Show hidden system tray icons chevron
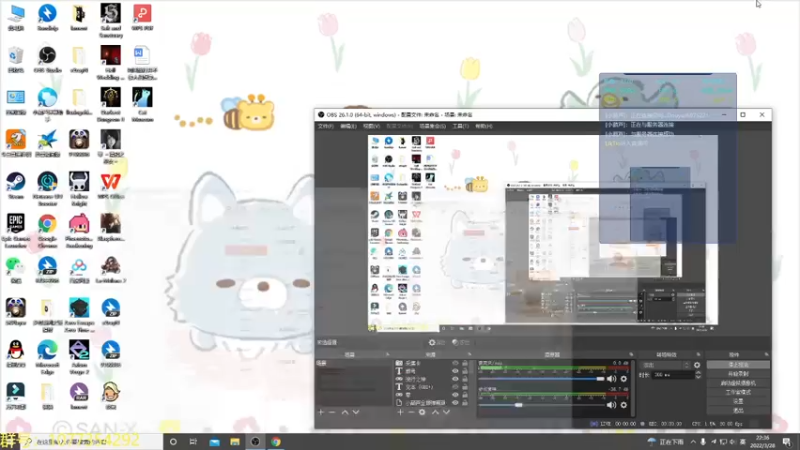800x450 pixels. point(693,442)
